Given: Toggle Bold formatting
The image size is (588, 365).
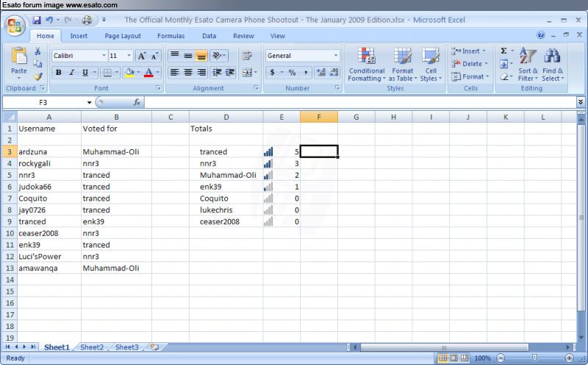Looking at the screenshot, I should pyautogui.click(x=59, y=72).
